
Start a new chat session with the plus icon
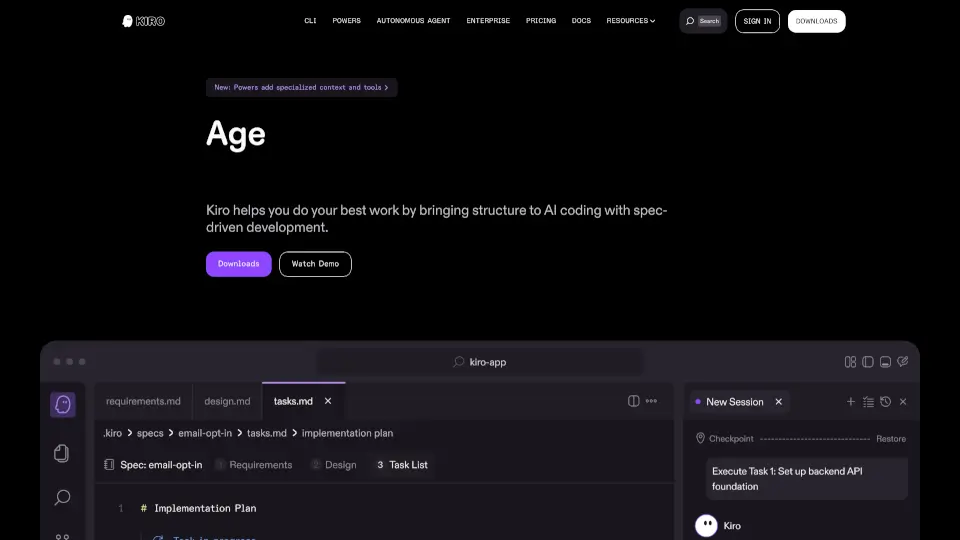click(851, 402)
